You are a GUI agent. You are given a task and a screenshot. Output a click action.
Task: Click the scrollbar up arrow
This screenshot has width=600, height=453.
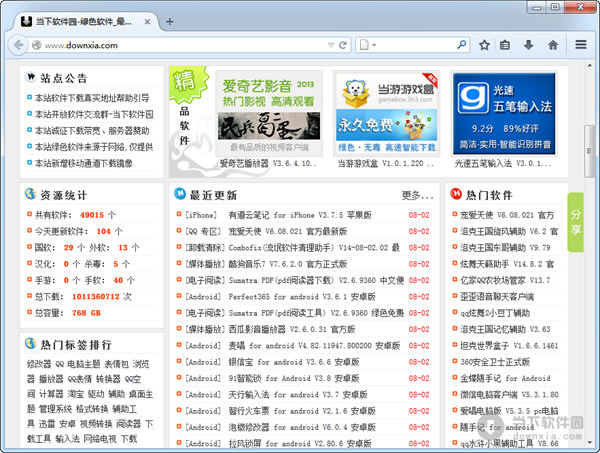[x=589, y=66]
